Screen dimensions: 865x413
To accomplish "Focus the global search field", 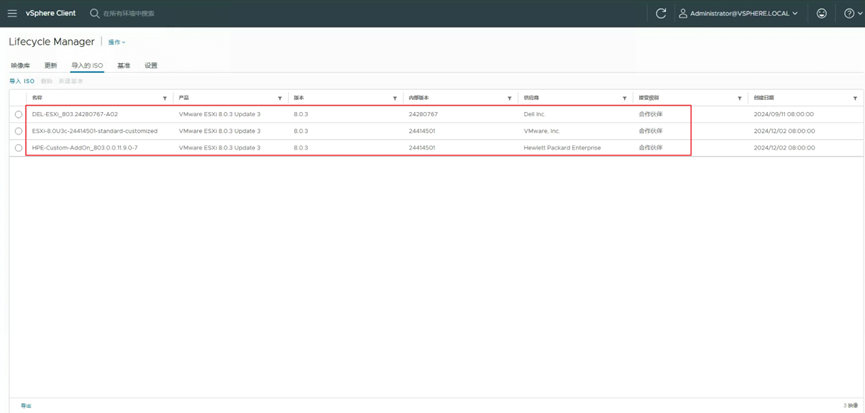I will pyautogui.click(x=129, y=13).
